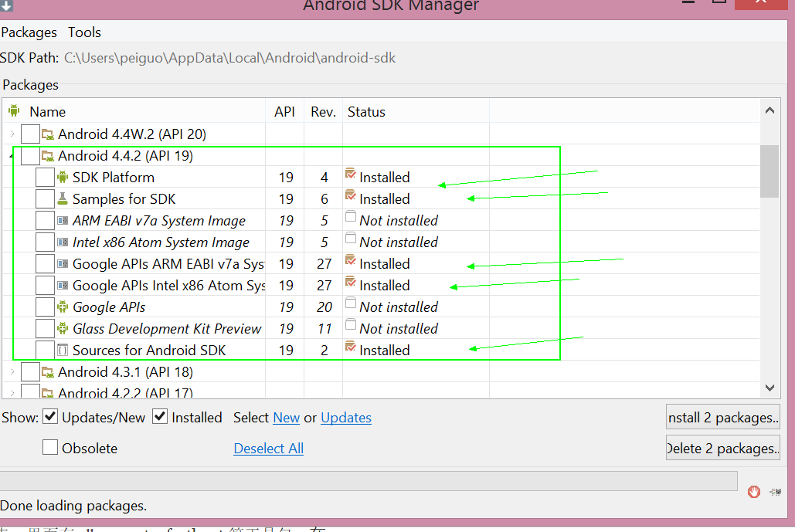Click the not-installed icon for ARM EABI v7a

(350, 217)
